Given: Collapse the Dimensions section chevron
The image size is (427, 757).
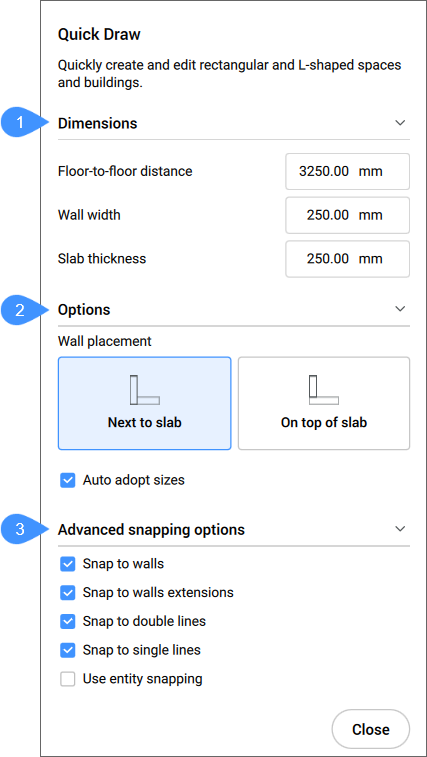Looking at the screenshot, I should point(400,123).
